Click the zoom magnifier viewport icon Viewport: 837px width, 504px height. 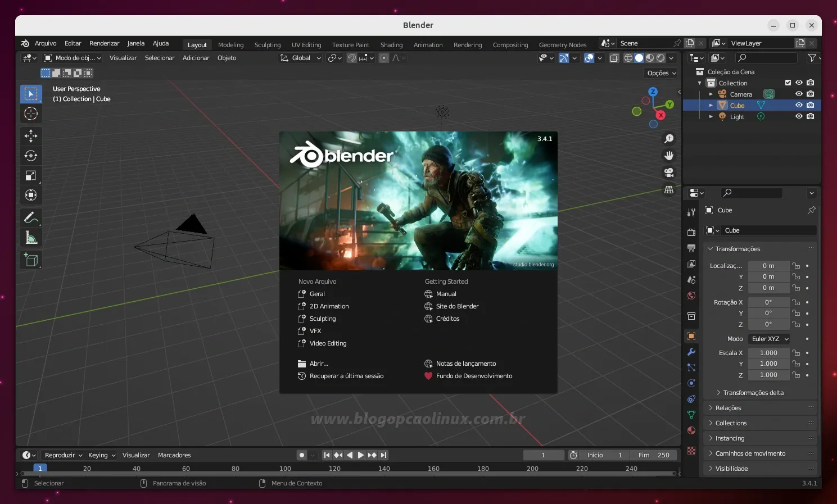tap(669, 138)
